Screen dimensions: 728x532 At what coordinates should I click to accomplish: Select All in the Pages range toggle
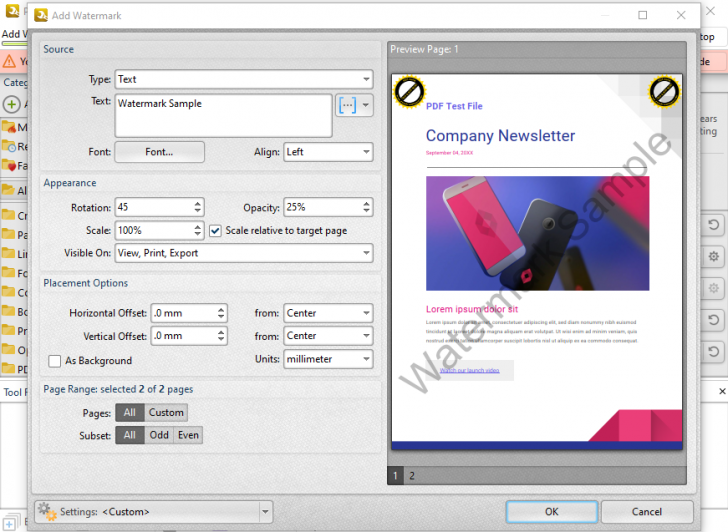(x=130, y=413)
